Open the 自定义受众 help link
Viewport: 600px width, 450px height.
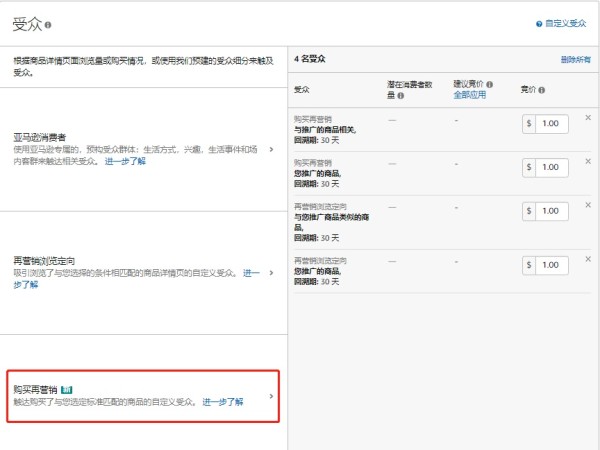[565, 22]
